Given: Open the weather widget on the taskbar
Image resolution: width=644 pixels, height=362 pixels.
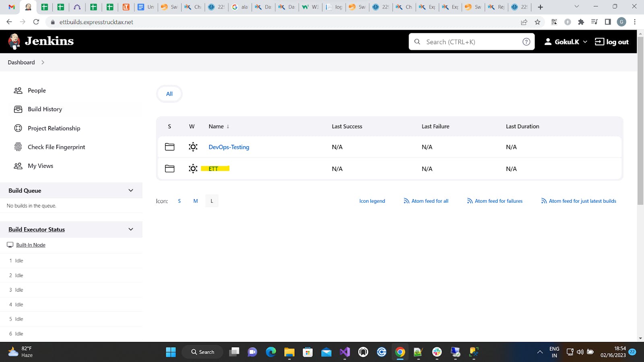Looking at the screenshot, I should click(20, 352).
